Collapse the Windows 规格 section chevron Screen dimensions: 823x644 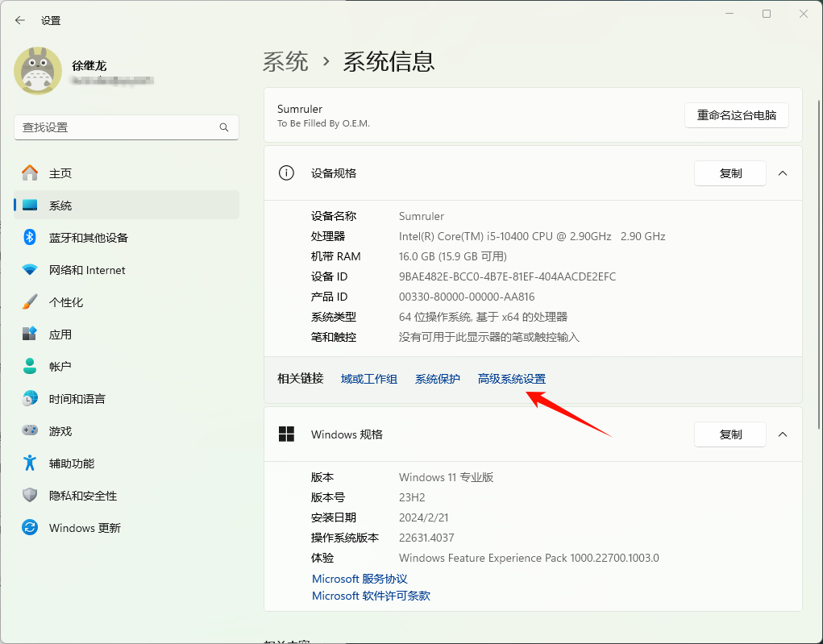(x=783, y=434)
